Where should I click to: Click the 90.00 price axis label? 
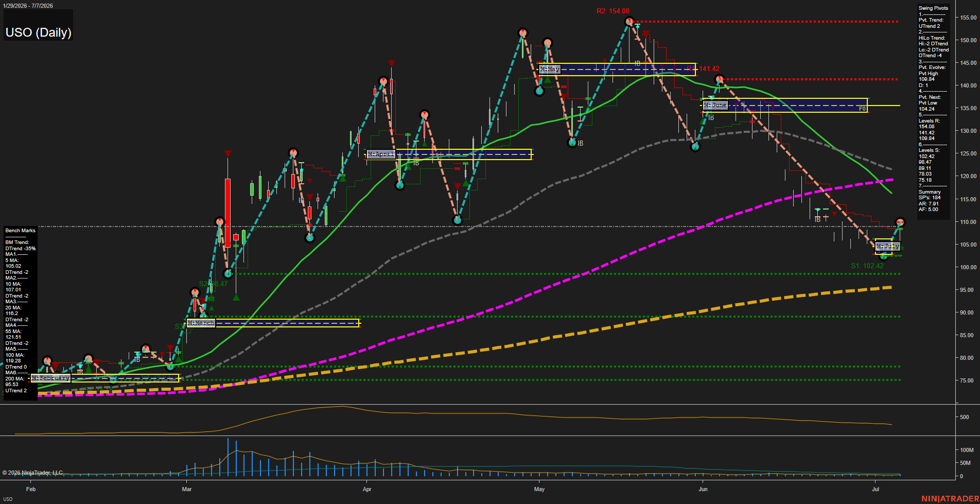point(968,312)
